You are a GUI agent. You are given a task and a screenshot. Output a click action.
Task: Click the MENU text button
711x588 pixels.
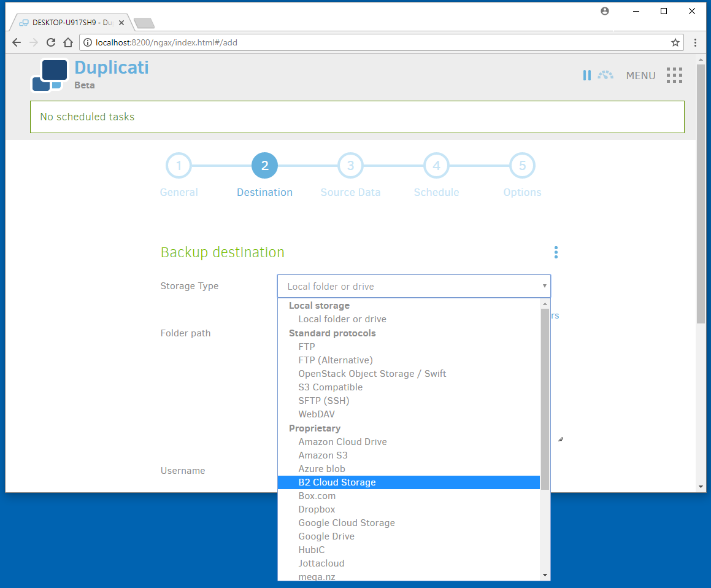tap(640, 75)
